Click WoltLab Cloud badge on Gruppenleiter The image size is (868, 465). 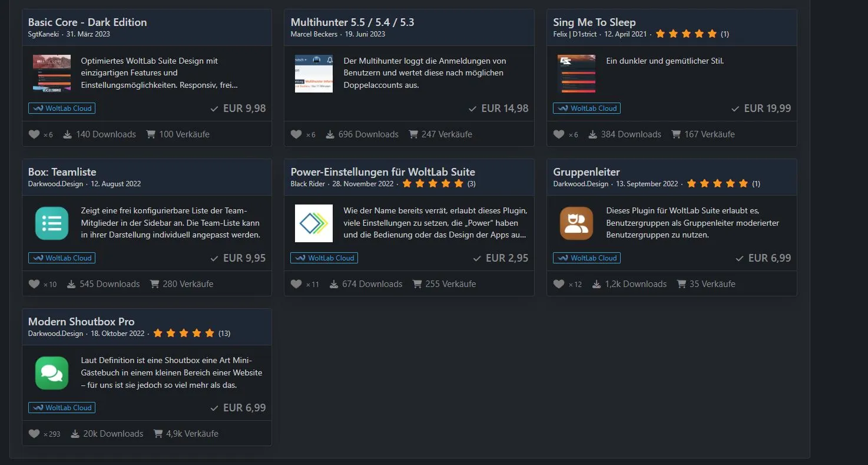(x=587, y=258)
